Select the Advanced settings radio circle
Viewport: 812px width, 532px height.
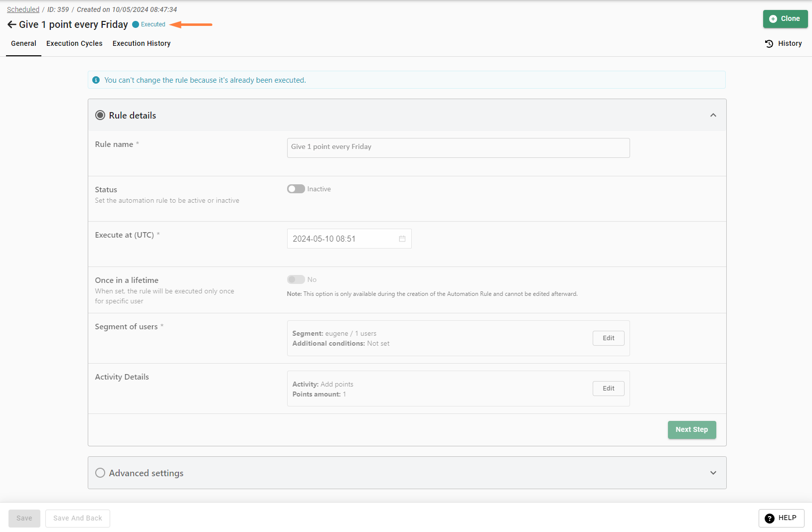[100, 473]
